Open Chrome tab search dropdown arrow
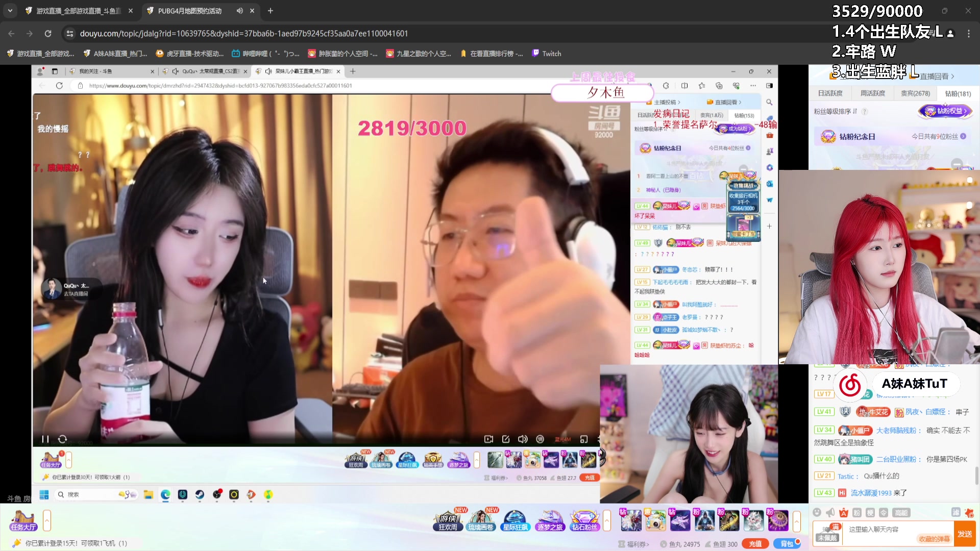This screenshot has width=980, height=551. tap(10, 11)
